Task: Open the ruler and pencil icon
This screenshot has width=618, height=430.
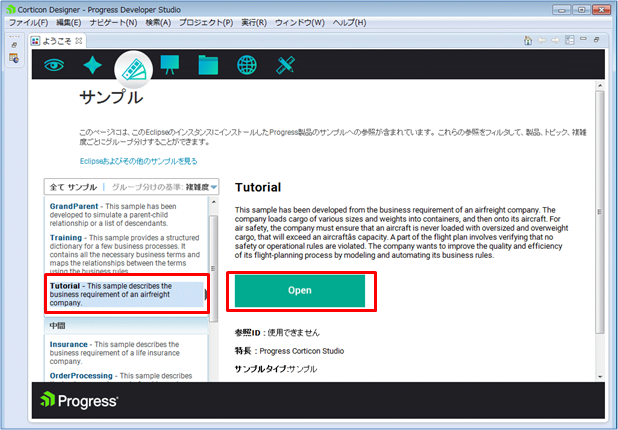Action: tap(285, 65)
